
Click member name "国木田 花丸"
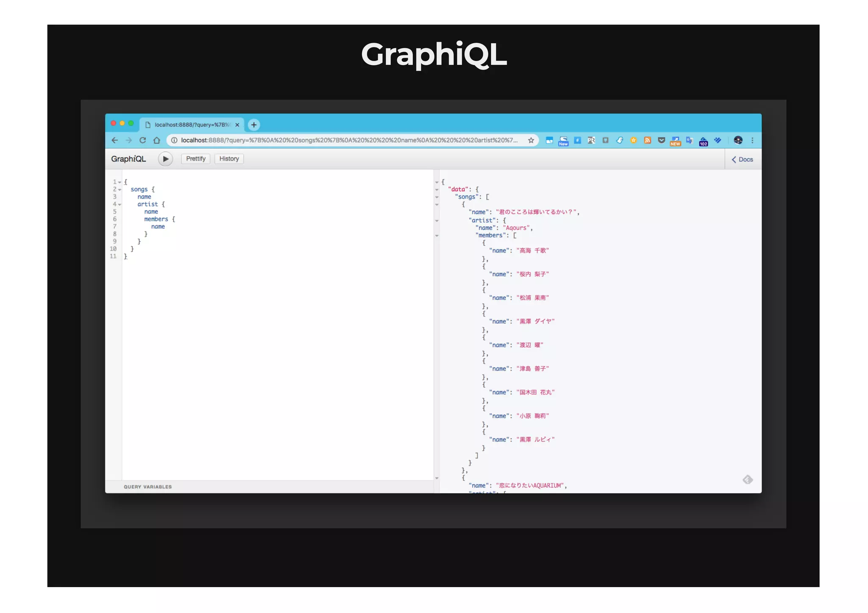(x=535, y=393)
